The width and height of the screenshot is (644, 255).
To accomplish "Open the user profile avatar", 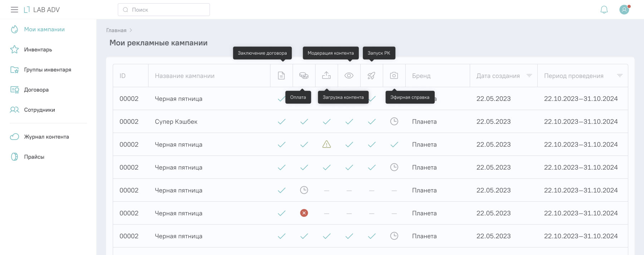I will (624, 10).
